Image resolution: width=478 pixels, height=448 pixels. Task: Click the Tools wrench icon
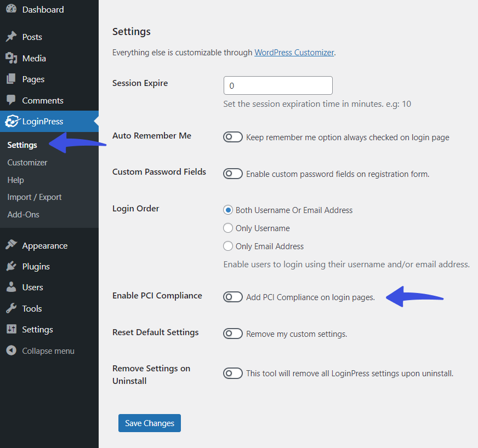12,308
